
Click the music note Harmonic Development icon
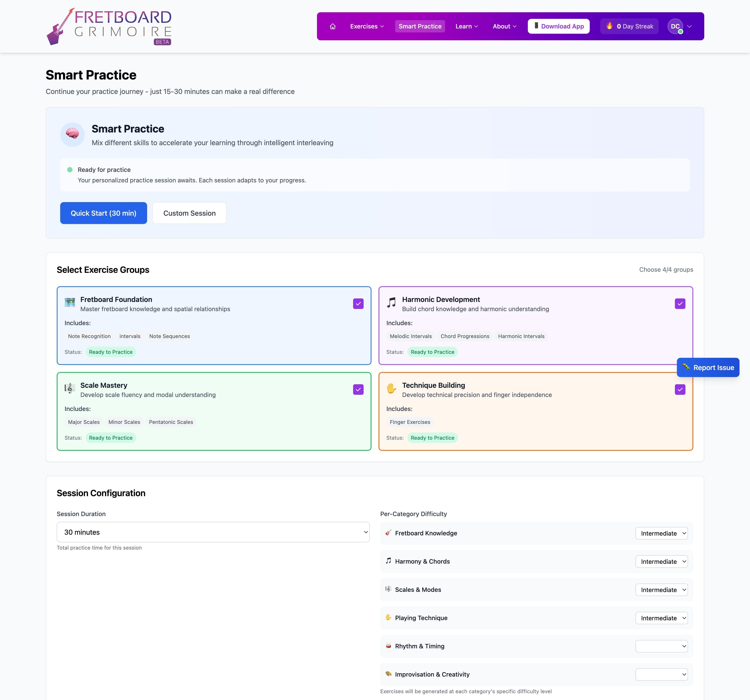(391, 302)
